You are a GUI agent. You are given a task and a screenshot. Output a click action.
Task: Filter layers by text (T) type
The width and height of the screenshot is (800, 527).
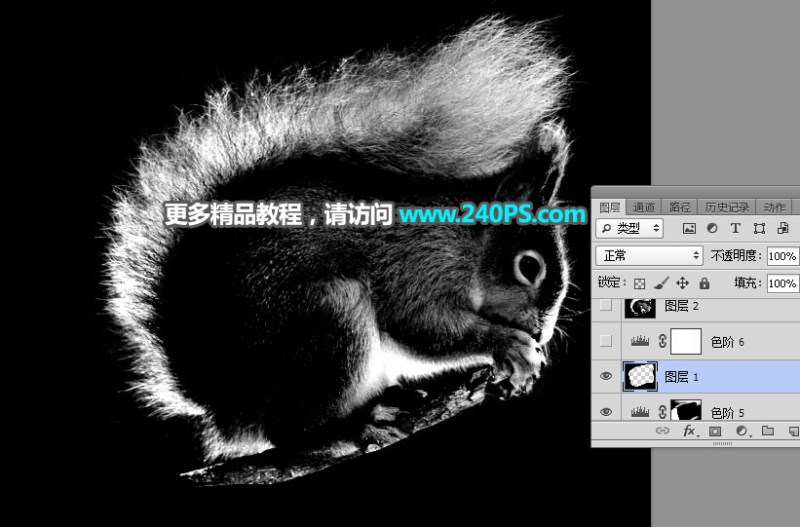pos(735,229)
